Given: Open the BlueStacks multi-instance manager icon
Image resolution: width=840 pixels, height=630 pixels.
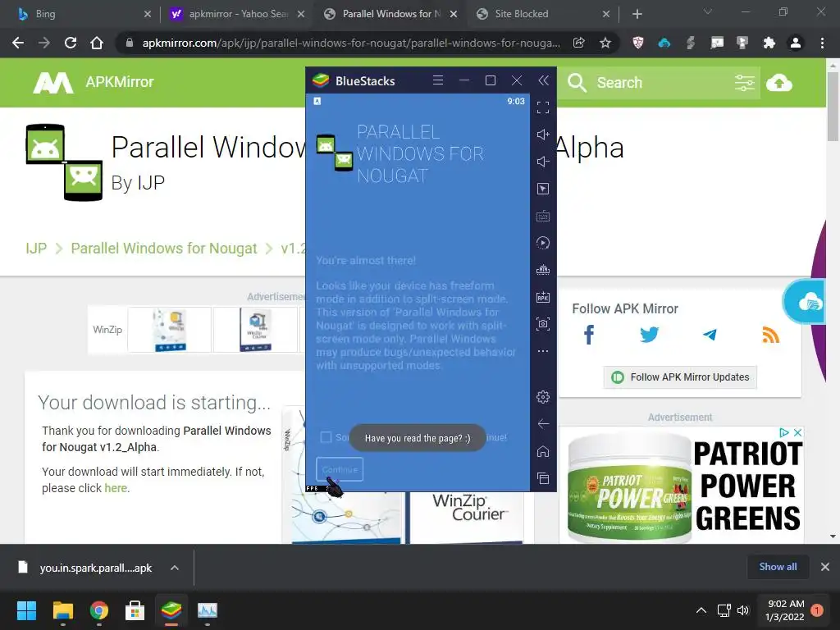Looking at the screenshot, I should 543,269.
